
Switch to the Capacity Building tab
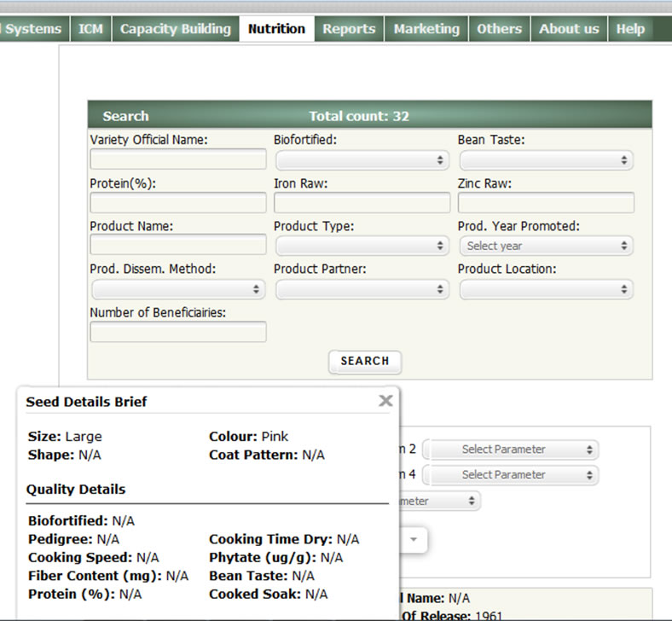175,29
